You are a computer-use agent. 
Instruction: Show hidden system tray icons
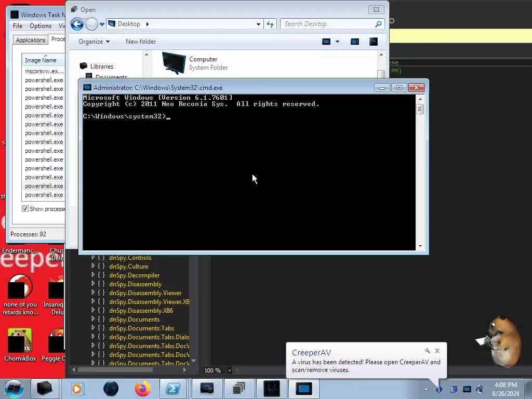pos(426,389)
